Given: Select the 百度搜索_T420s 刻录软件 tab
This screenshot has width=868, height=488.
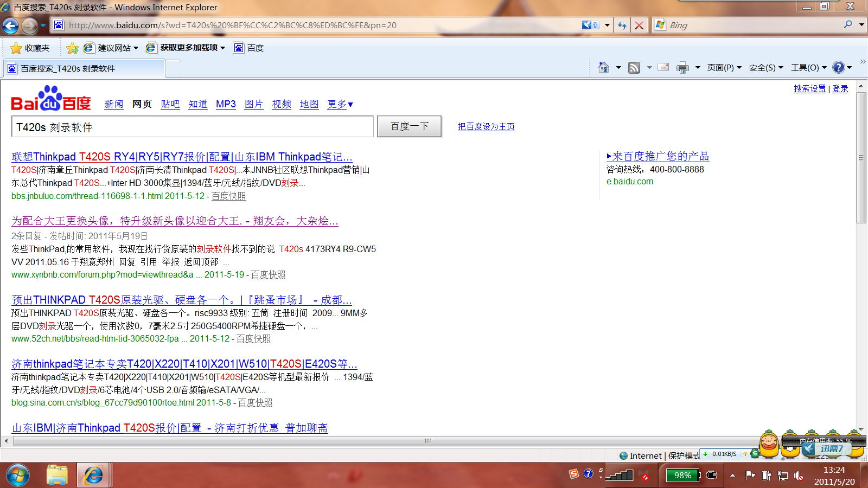Looking at the screenshot, I should (84, 68).
